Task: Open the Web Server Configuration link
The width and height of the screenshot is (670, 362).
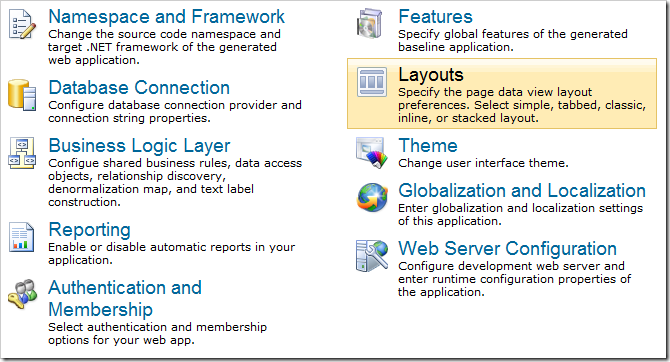Action: tap(507, 249)
